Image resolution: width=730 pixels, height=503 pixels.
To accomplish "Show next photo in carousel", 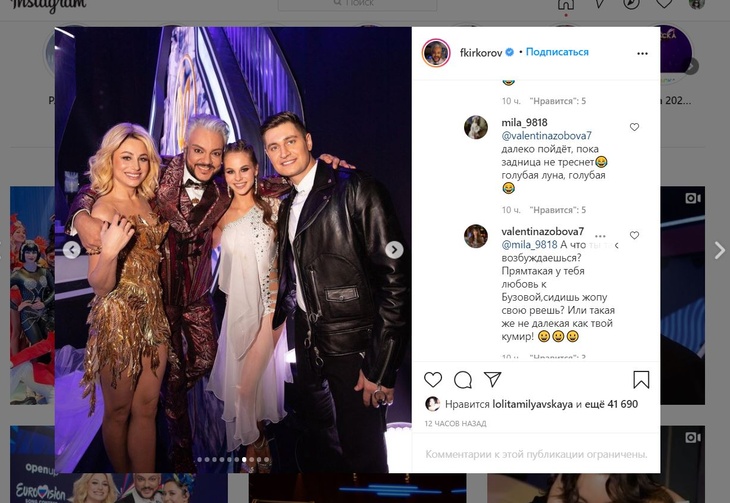I will [x=395, y=250].
